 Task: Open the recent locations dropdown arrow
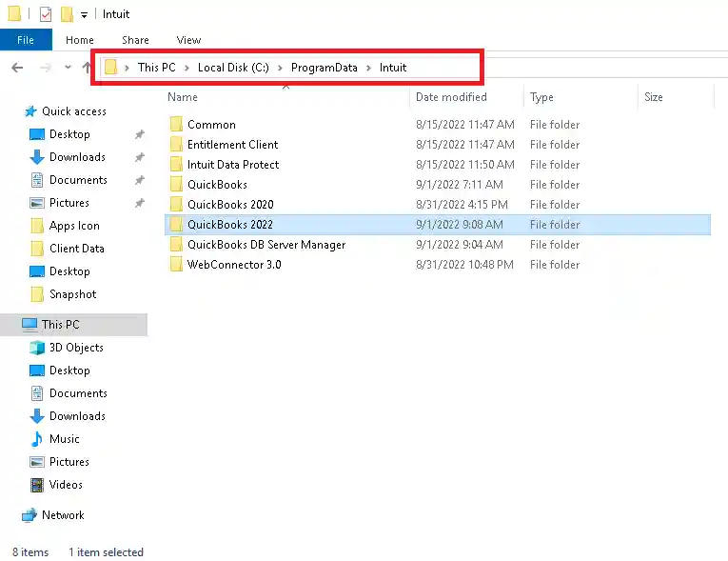[68, 68]
